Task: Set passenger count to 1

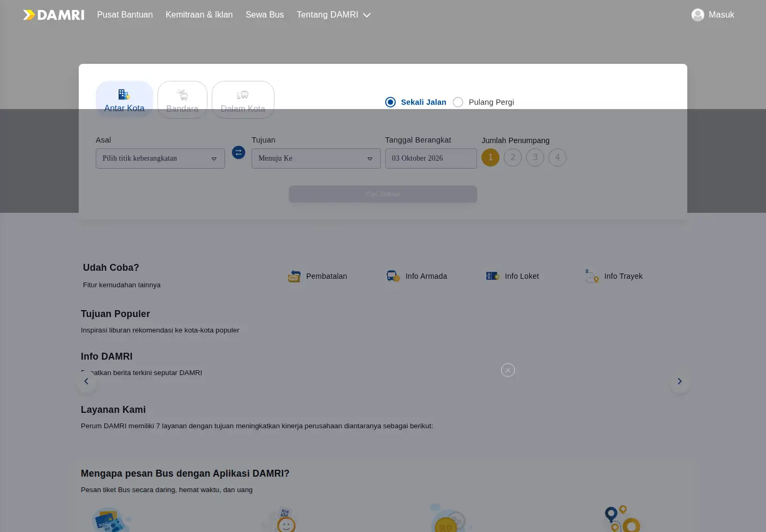Action: [x=490, y=157]
